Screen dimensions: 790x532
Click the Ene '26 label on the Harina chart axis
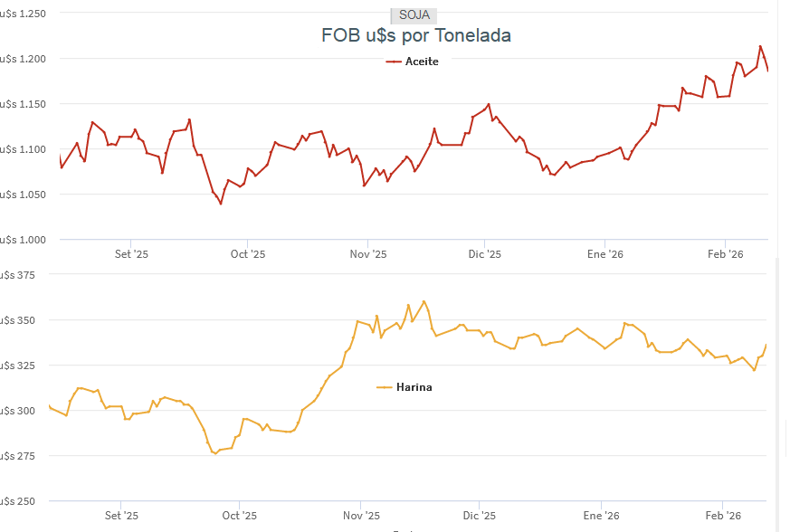(602, 516)
